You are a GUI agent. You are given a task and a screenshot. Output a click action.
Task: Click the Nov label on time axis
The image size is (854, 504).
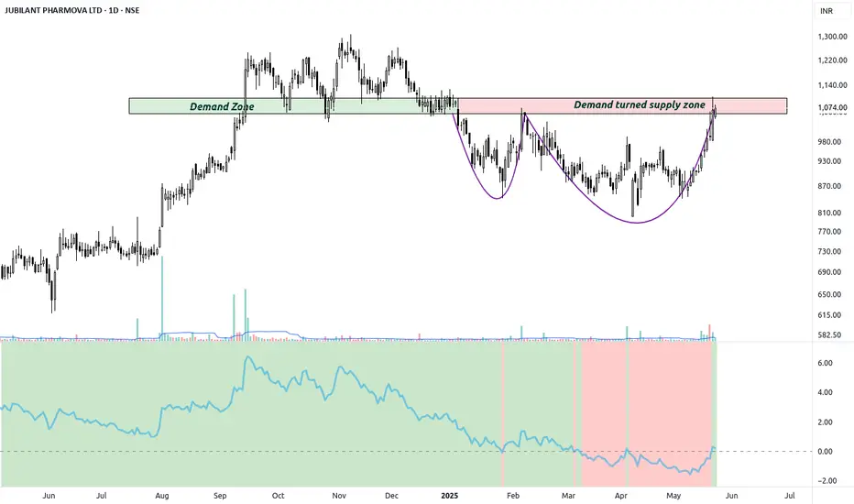pos(339,496)
